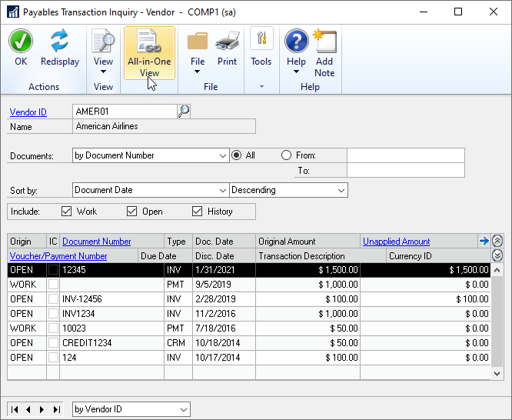The width and height of the screenshot is (512, 420).
Task: Click blue arrow next to Unapplied Amount
Action: (x=484, y=242)
